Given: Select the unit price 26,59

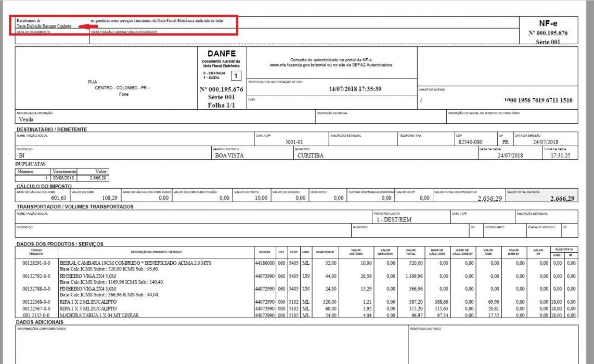Looking at the screenshot, I should click(x=366, y=276).
